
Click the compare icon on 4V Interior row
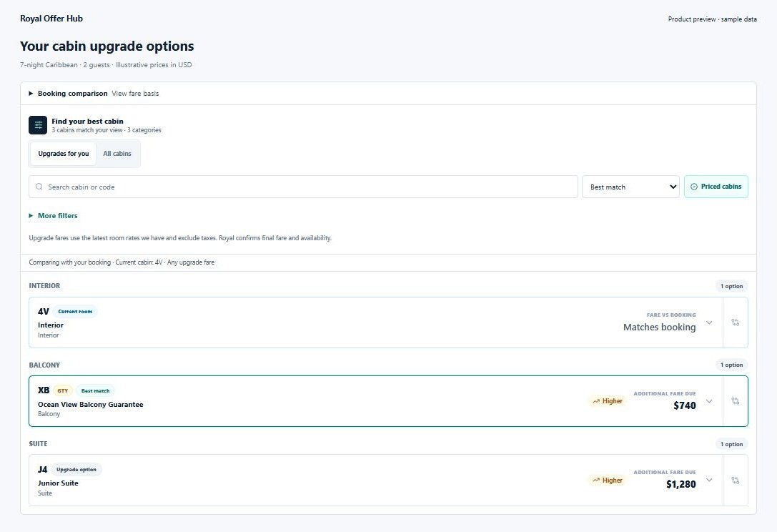click(x=736, y=322)
